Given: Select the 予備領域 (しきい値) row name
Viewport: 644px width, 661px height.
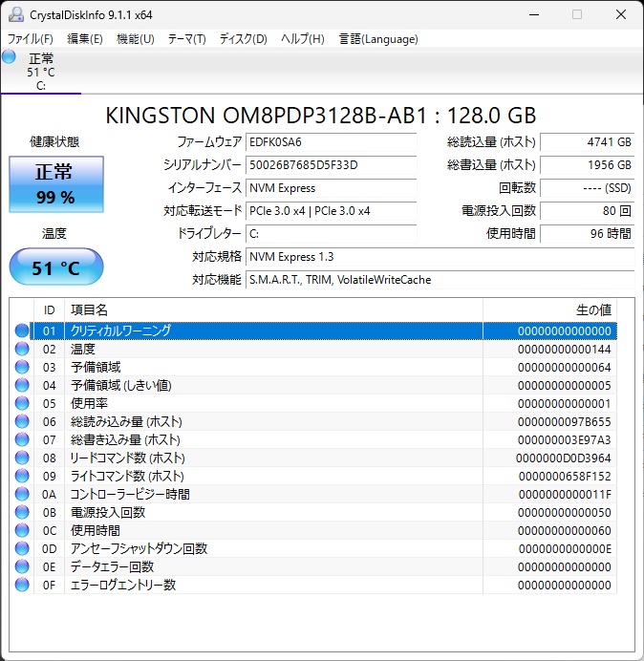Looking at the screenshot, I should tap(121, 385).
